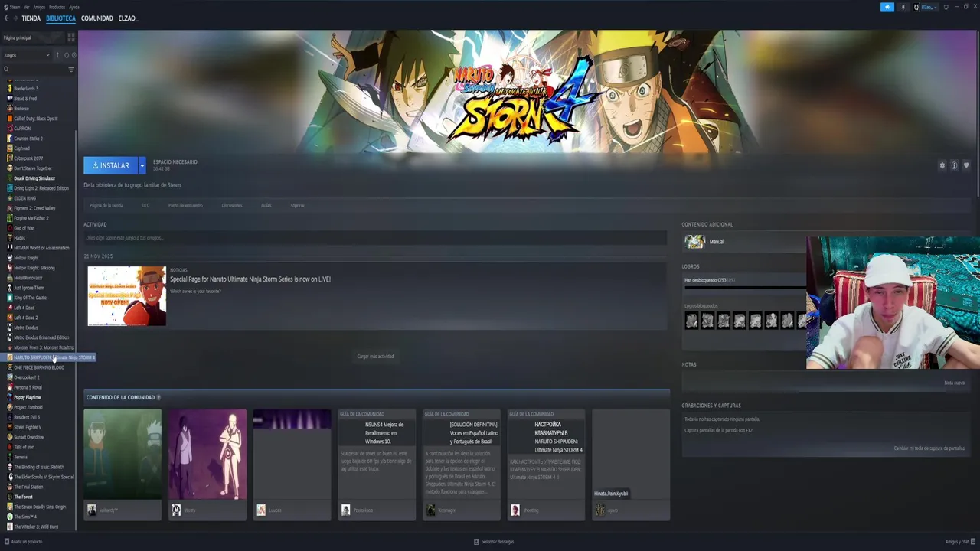Expand the INSTALAR dropdown arrow
Screen dimensions: 980x551
click(142, 165)
